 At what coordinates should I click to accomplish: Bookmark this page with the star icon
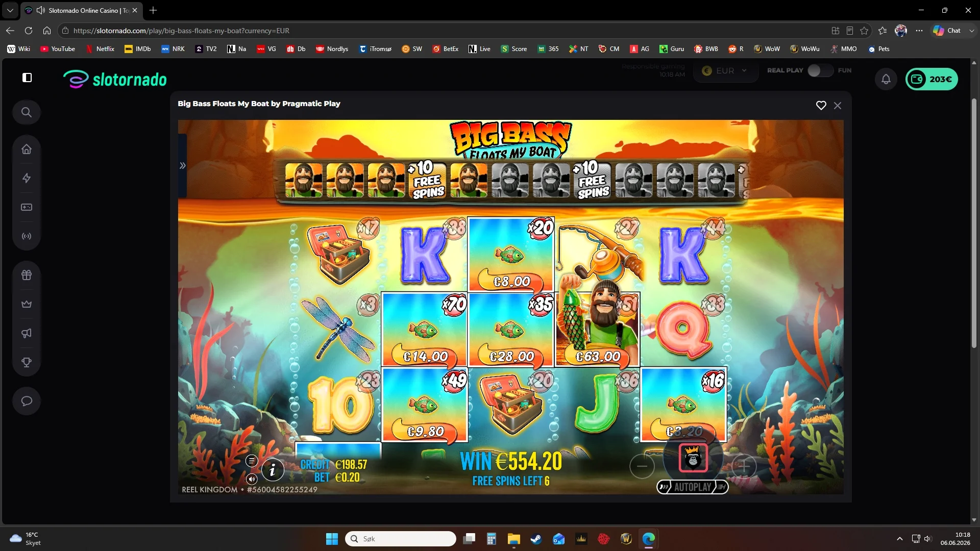pos(864,31)
